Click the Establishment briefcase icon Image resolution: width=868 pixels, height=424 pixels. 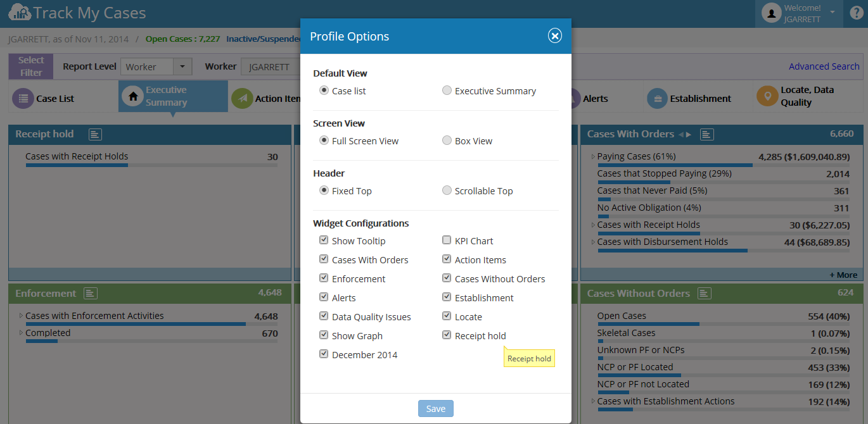pyautogui.click(x=657, y=98)
